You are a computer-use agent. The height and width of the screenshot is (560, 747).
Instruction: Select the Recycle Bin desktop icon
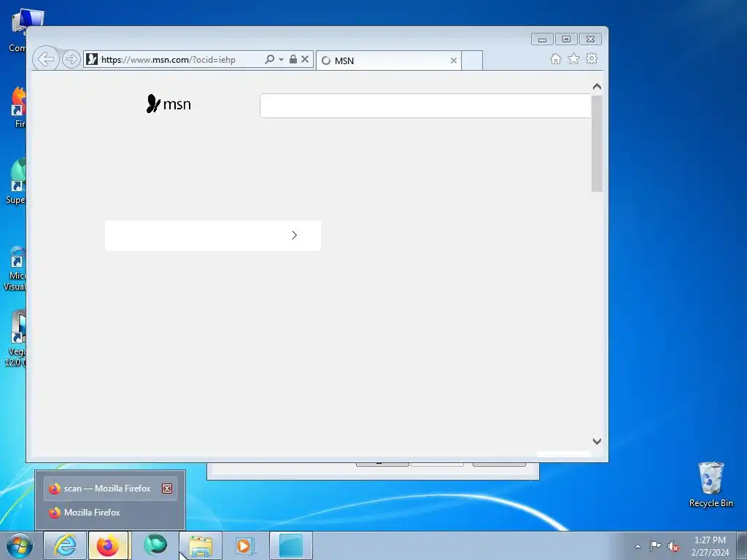(711, 485)
